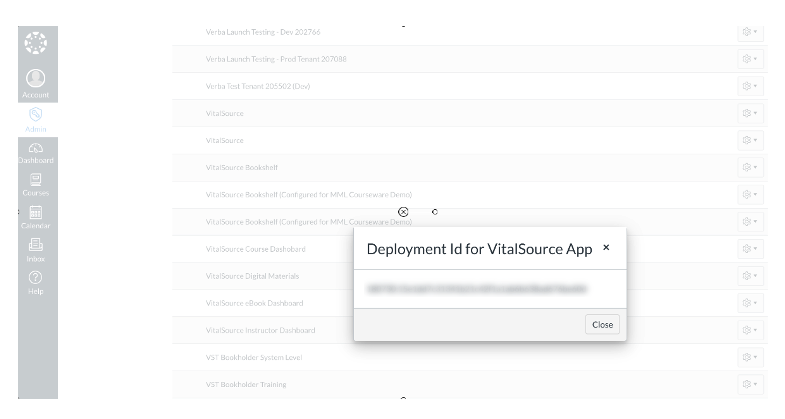Close the Deployment Id dialog using the X
Screen dimensions: 785x419
[606, 247]
